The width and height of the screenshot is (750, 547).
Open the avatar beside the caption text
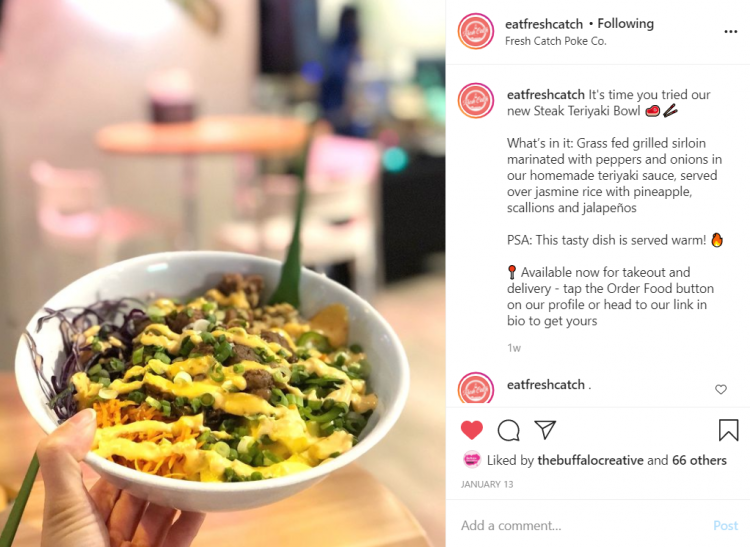(x=475, y=101)
